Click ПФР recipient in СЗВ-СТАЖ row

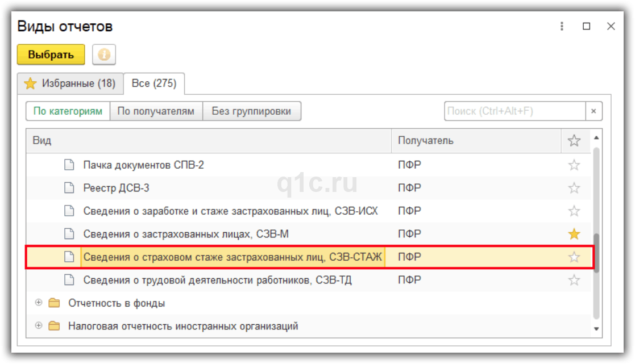(x=409, y=257)
